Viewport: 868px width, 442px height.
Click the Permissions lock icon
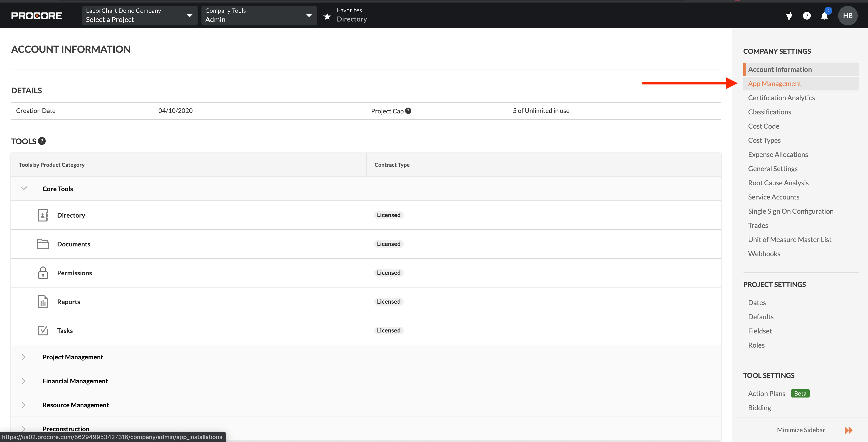43,273
